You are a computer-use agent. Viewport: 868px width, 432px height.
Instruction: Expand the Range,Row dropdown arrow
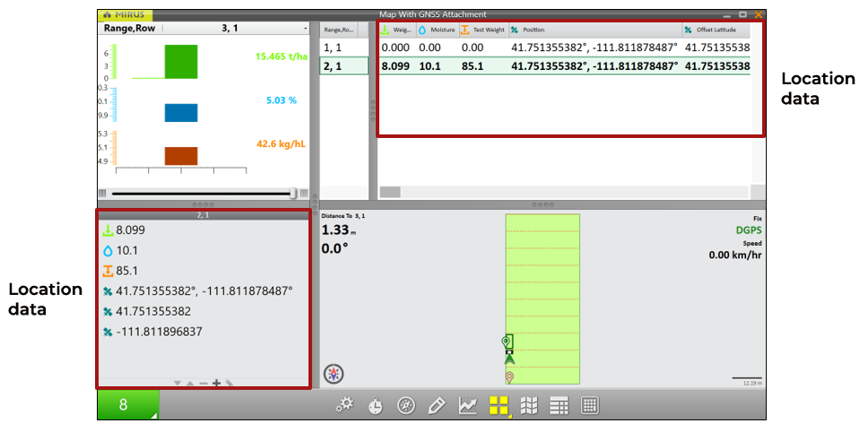pos(306,29)
